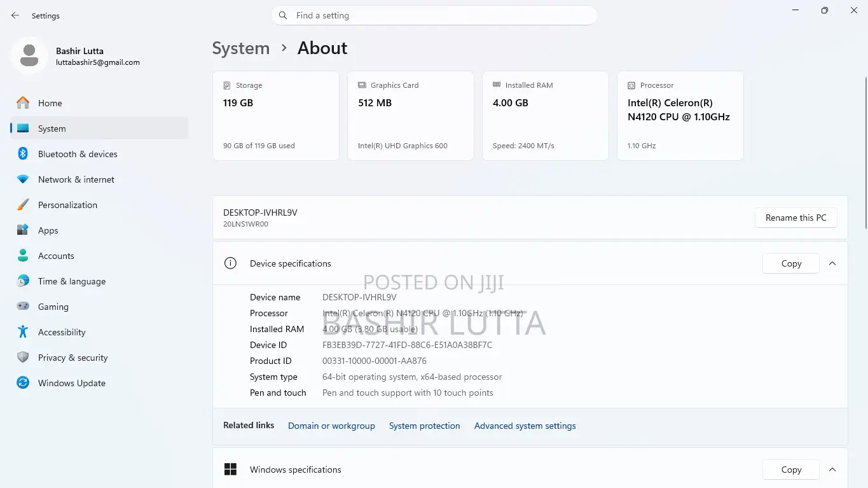Click the Find a setting search box
868x488 pixels.
(x=434, y=15)
